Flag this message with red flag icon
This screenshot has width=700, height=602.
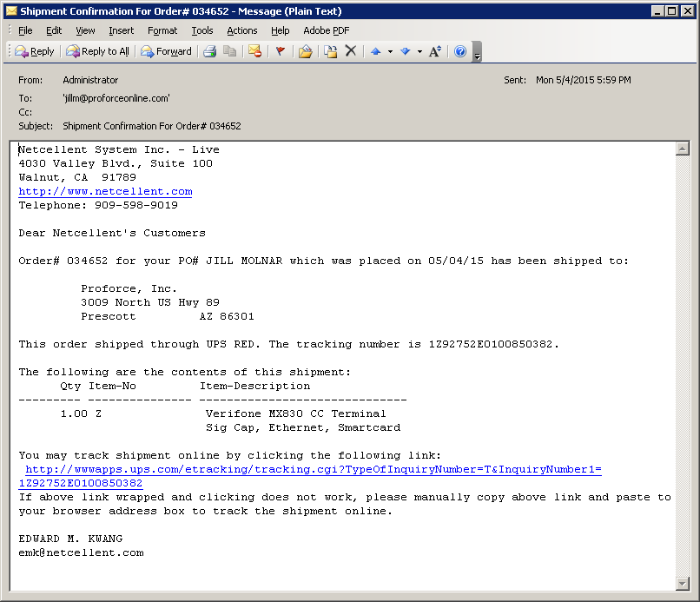click(280, 51)
